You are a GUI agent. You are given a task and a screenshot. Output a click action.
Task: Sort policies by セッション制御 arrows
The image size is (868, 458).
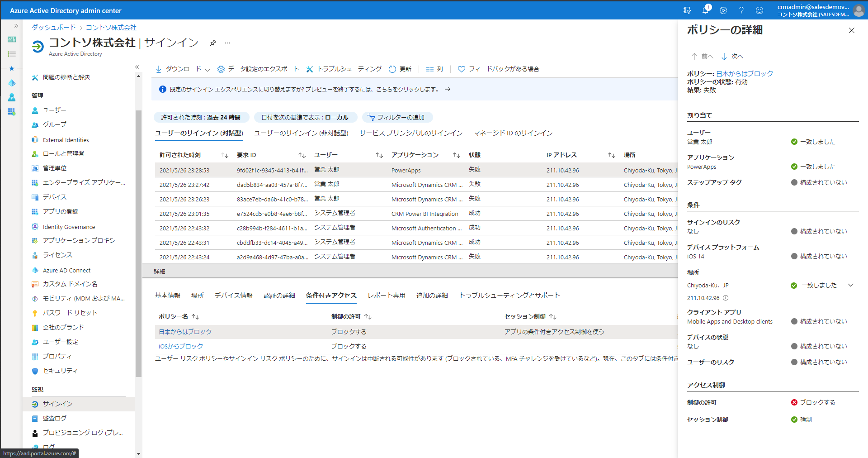tap(553, 317)
